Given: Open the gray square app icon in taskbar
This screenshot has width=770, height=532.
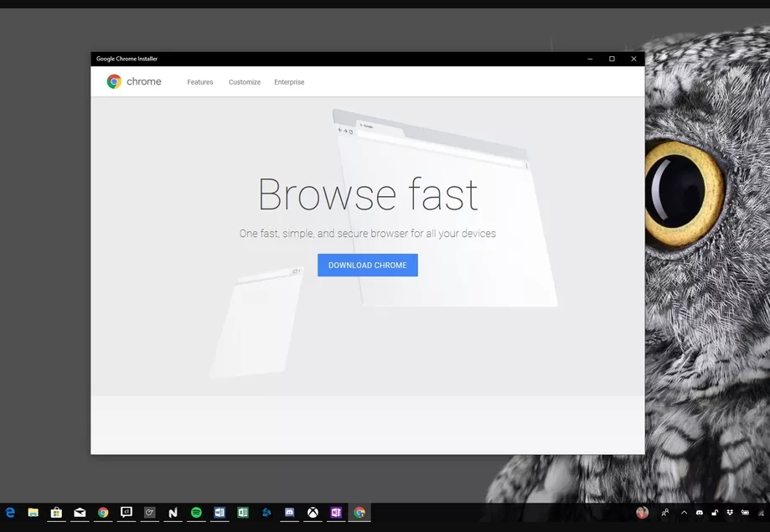Looking at the screenshot, I should [150, 513].
